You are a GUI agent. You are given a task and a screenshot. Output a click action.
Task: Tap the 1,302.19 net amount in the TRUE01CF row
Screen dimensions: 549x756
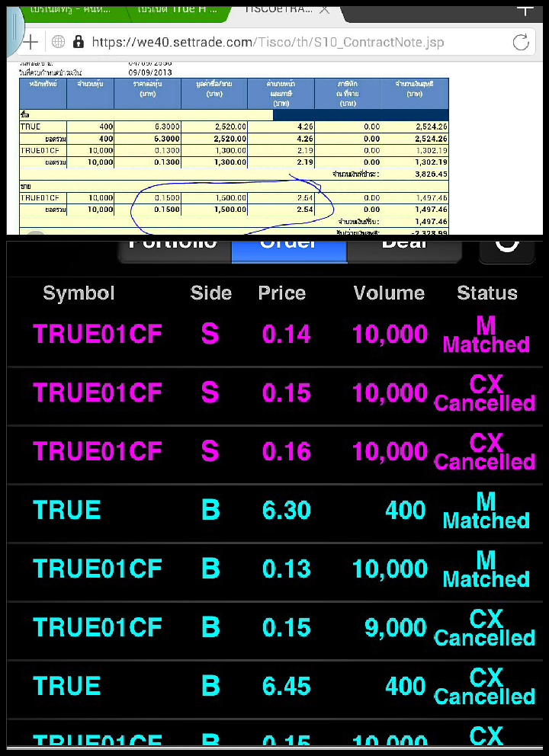click(432, 150)
